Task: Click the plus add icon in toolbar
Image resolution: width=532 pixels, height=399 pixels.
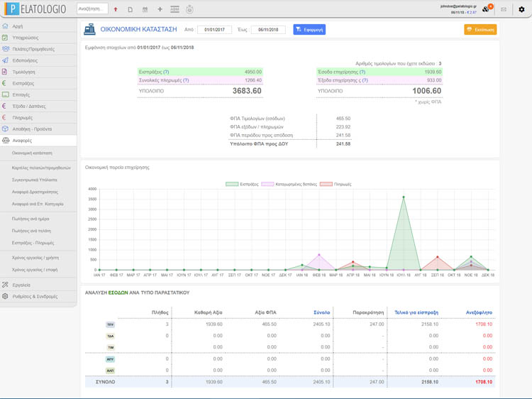Action: coord(160,9)
